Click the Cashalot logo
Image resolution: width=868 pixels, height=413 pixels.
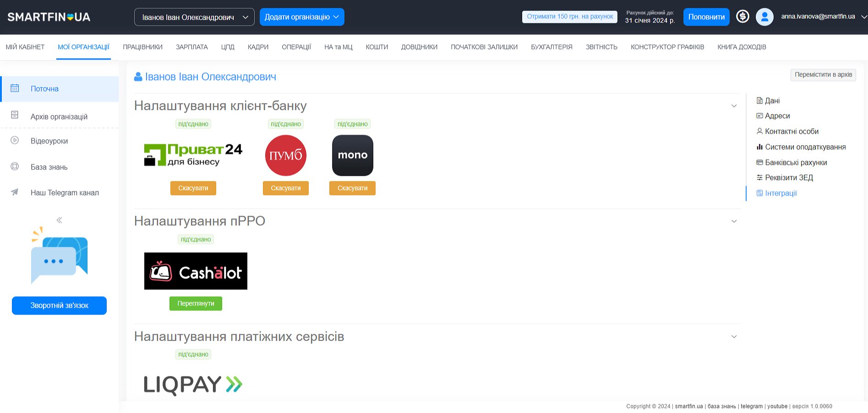tap(196, 271)
